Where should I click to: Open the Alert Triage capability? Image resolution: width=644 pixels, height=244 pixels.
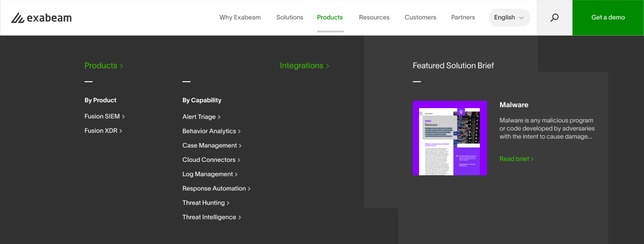click(x=201, y=117)
